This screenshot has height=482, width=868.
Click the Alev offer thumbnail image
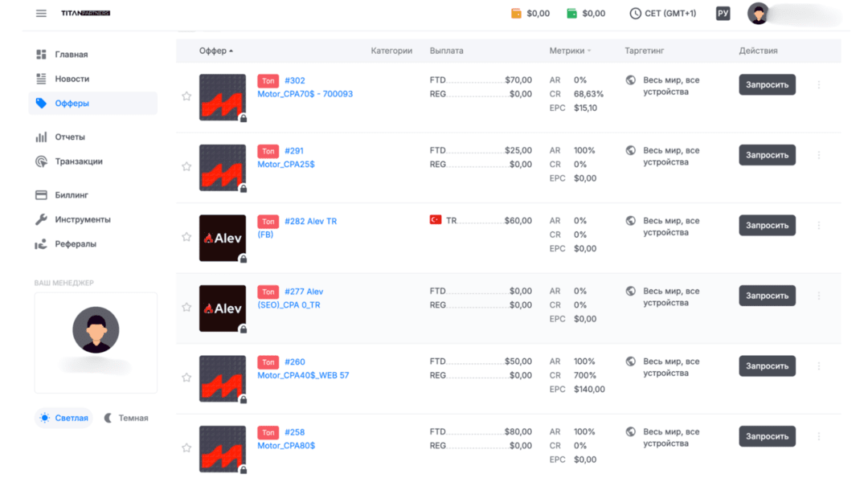[x=223, y=237]
